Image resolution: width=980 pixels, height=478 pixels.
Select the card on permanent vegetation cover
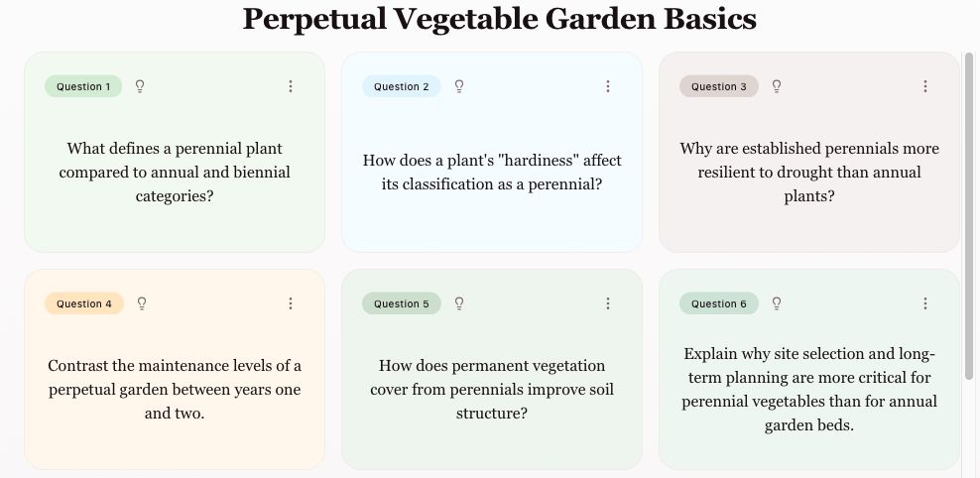(x=492, y=389)
